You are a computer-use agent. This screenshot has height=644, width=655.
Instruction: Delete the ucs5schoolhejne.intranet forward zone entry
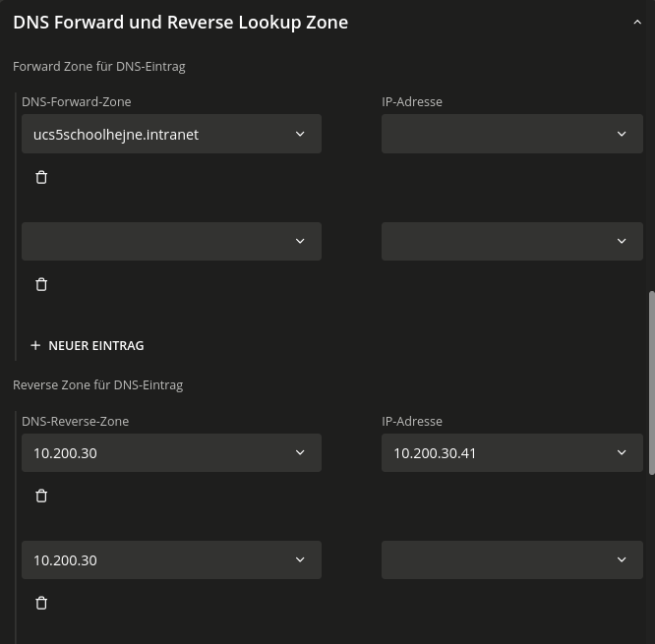(x=41, y=178)
